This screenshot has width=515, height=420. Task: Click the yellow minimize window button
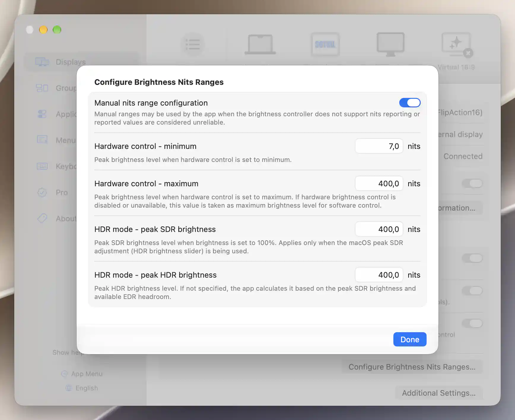pos(43,30)
